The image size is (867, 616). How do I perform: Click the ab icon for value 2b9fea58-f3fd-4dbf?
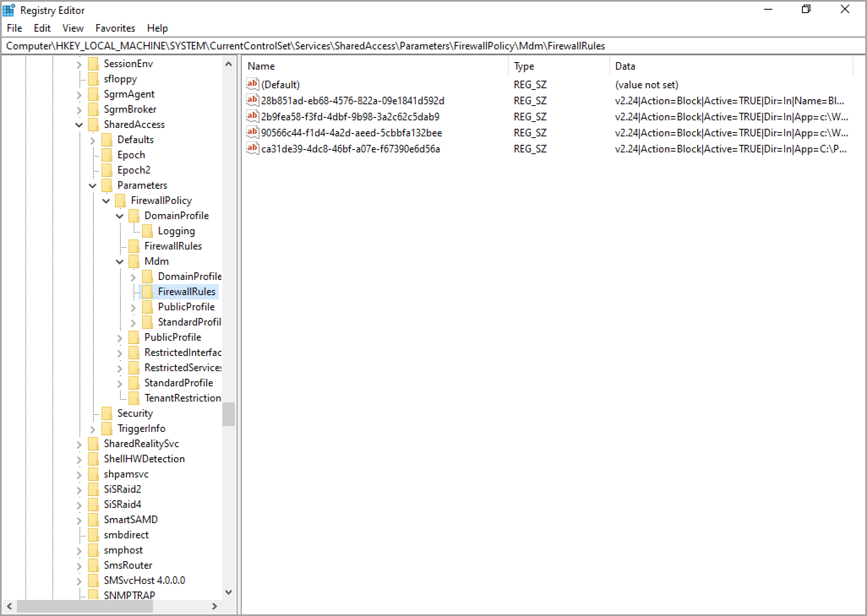click(x=252, y=117)
